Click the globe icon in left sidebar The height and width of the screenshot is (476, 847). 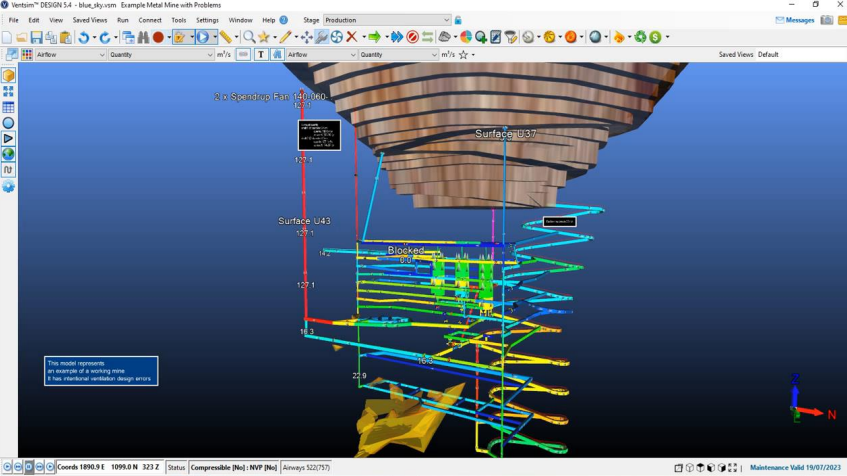[x=8, y=154]
